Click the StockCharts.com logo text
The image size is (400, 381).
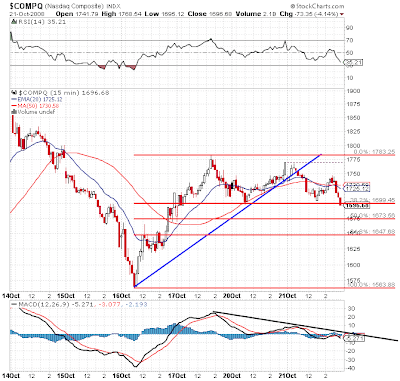click(317, 6)
